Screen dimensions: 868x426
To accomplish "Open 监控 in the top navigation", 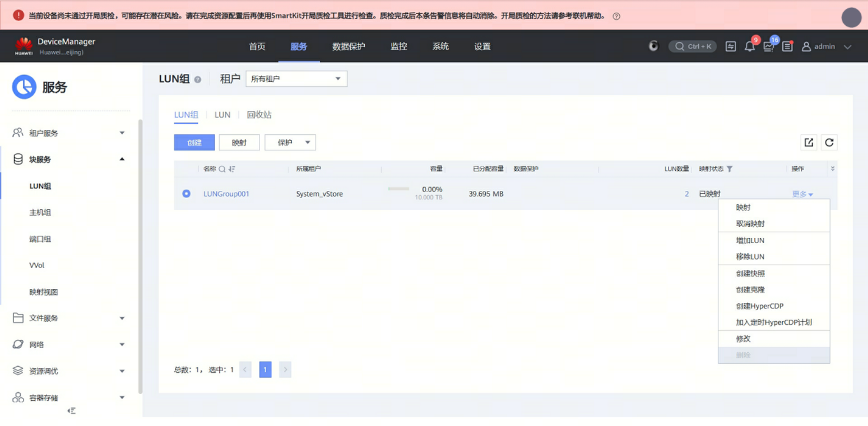I will (x=399, y=46).
